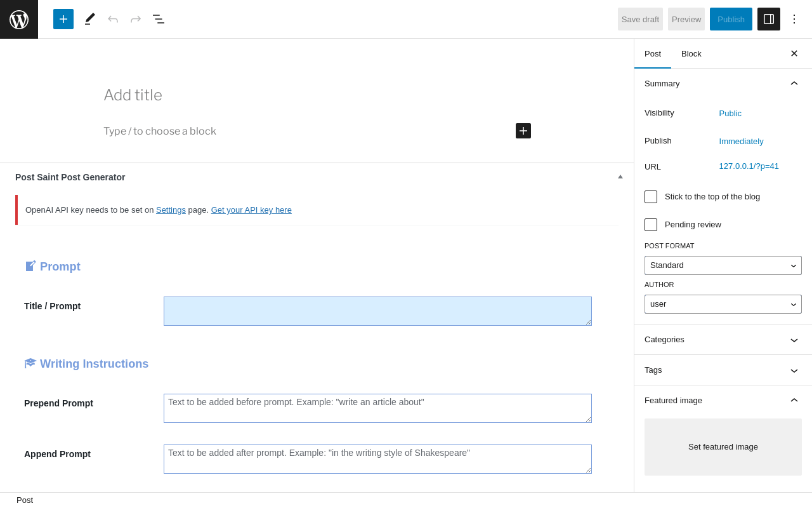
Task: Click the Title / Prompt label
Action: pos(52,306)
